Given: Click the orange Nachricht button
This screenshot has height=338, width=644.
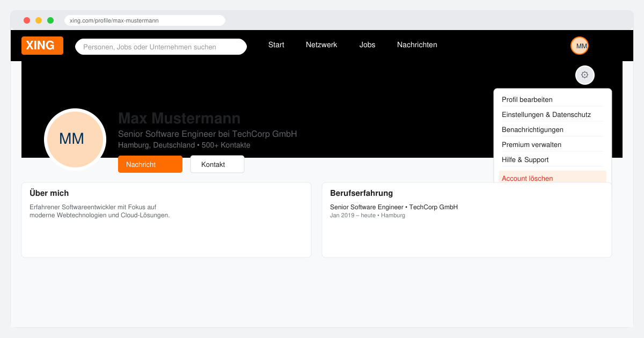Looking at the screenshot, I should point(150,164).
